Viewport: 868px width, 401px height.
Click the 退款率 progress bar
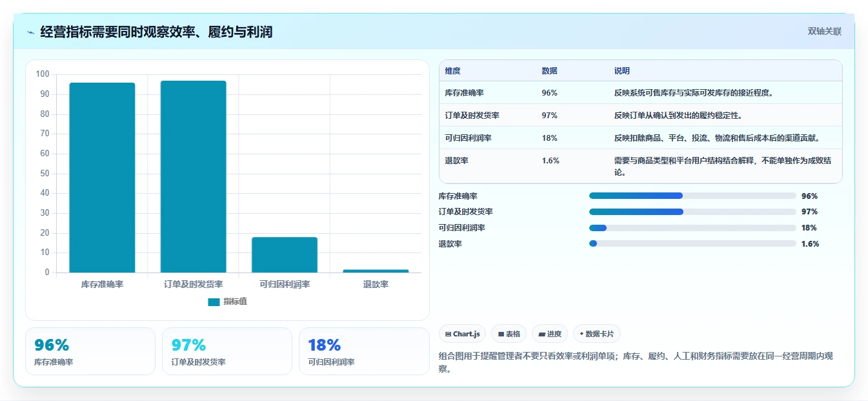click(x=692, y=244)
